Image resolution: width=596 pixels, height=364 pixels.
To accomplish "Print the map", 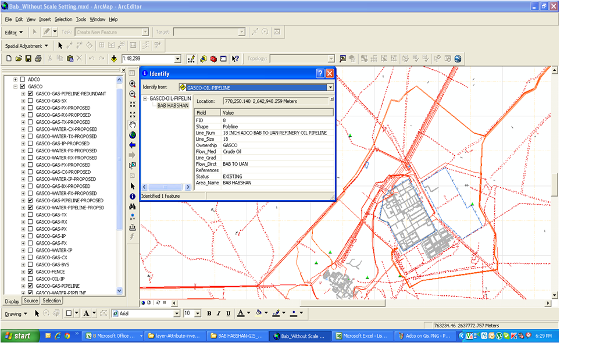I will point(38,59).
